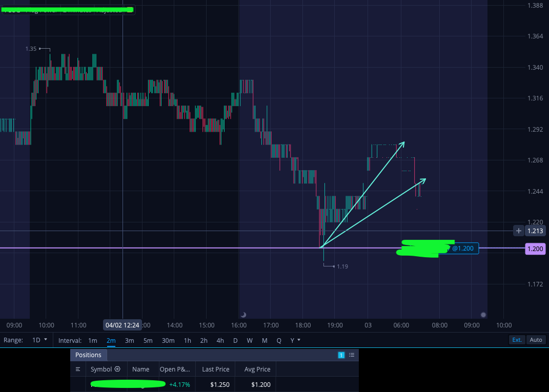Set the interval to 1h
The height and width of the screenshot is (392, 549).
coord(187,340)
